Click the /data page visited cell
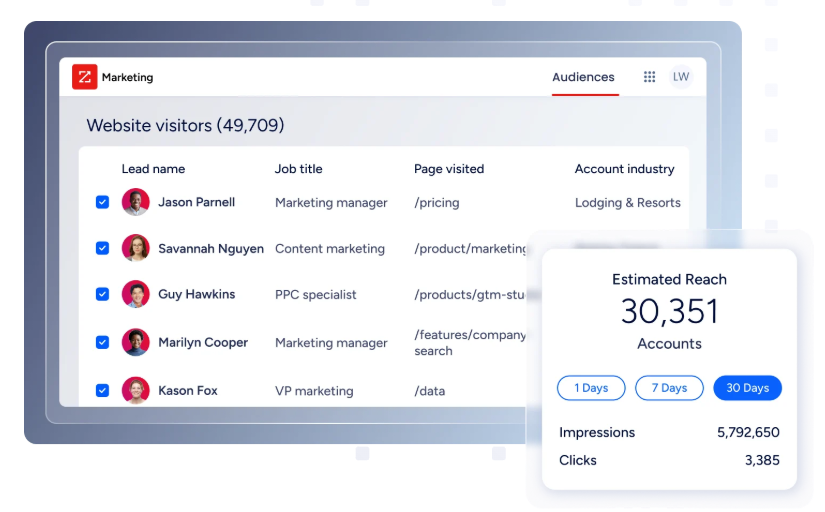The height and width of the screenshot is (512, 825). click(x=429, y=391)
